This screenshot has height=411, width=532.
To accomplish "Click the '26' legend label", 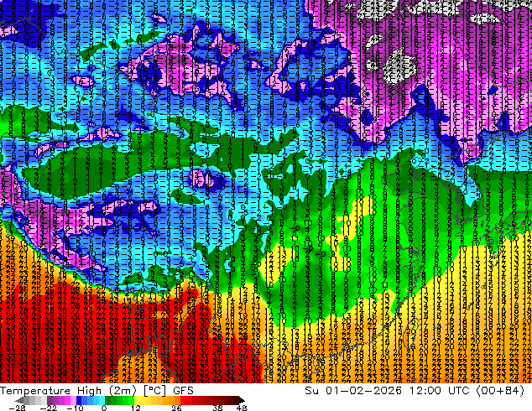I will pos(176,408).
